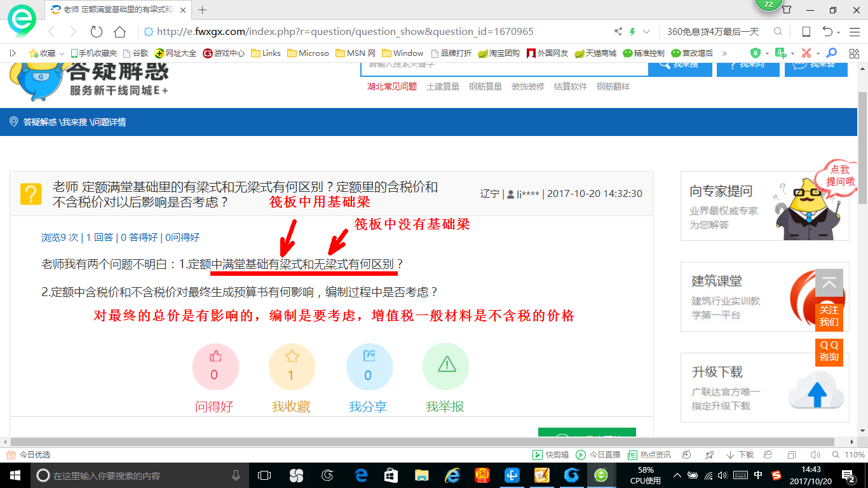Open the 向专家提问 panel
The height and width of the screenshot is (488, 868).
[x=765, y=206]
